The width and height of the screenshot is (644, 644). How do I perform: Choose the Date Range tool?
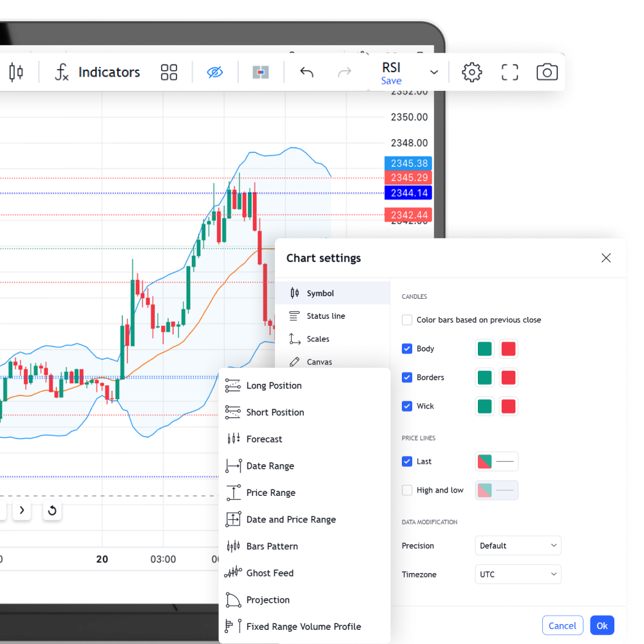click(x=305, y=466)
